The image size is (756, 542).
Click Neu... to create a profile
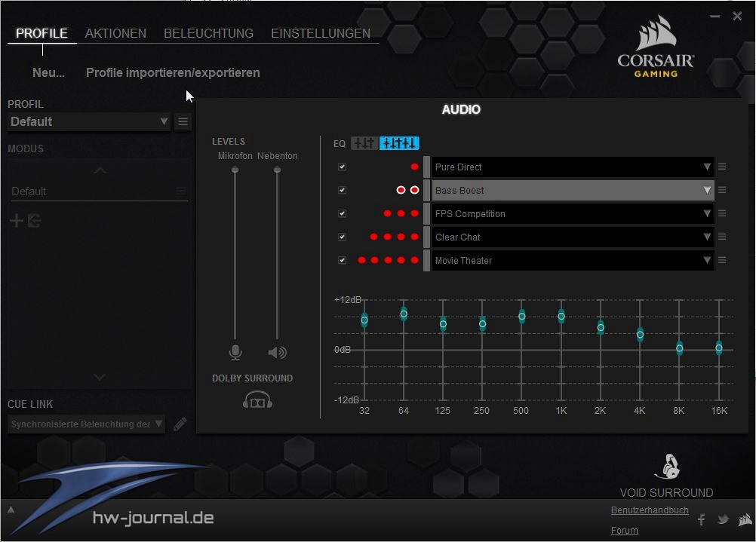(x=48, y=73)
